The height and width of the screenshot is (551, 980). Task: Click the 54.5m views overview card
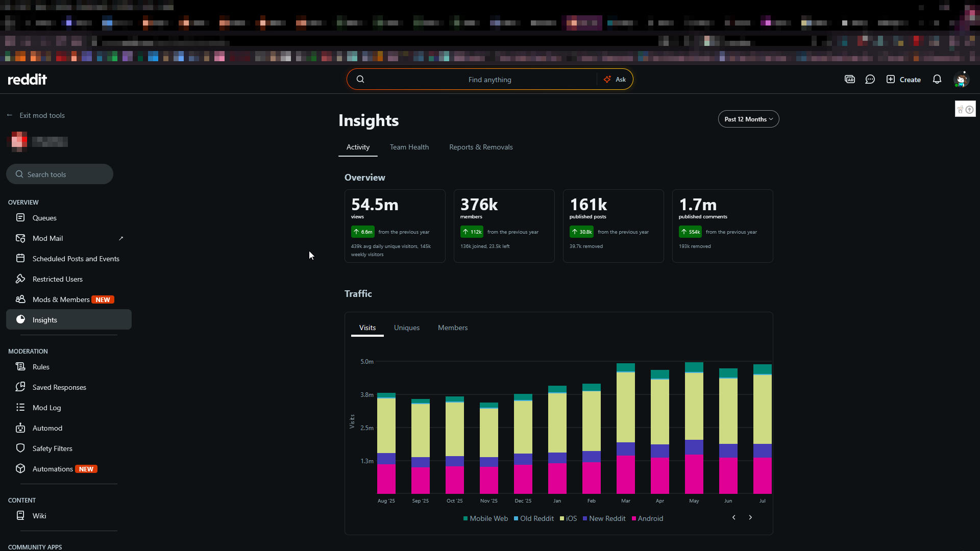pyautogui.click(x=395, y=226)
